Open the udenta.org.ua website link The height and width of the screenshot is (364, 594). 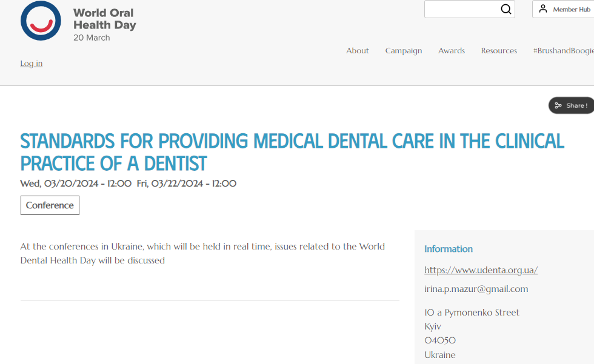pos(481,270)
